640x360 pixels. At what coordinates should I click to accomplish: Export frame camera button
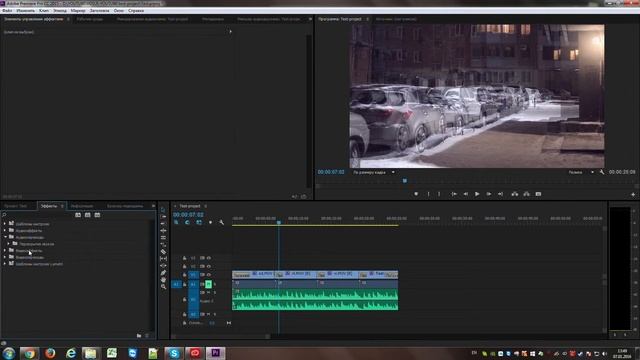pyautogui.click(x=538, y=194)
